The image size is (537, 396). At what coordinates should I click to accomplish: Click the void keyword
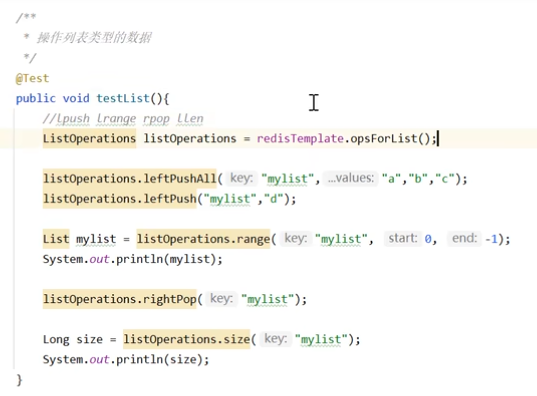click(76, 99)
